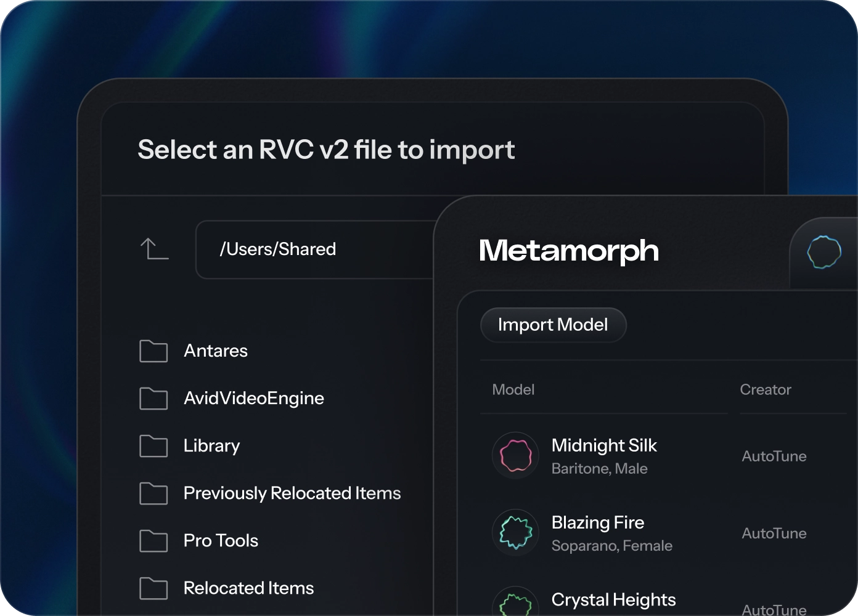
Task: Click the Pro Tools folder icon
Action: (x=153, y=540)
